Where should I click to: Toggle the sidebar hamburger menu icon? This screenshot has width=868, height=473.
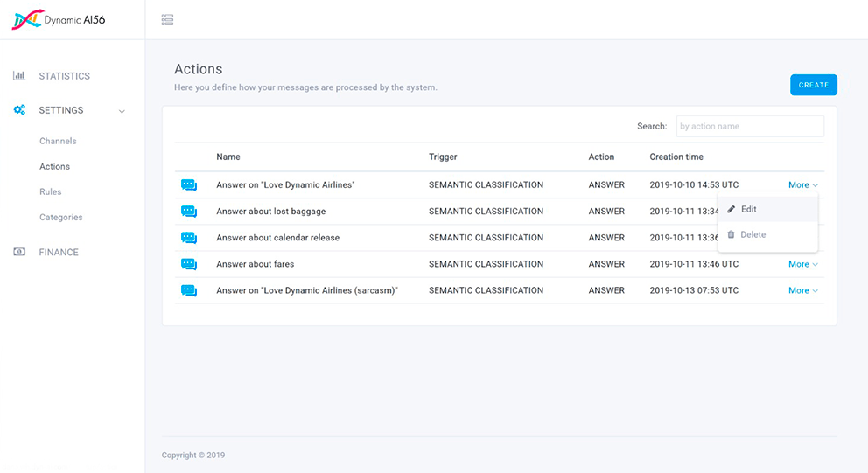point(168,20)
